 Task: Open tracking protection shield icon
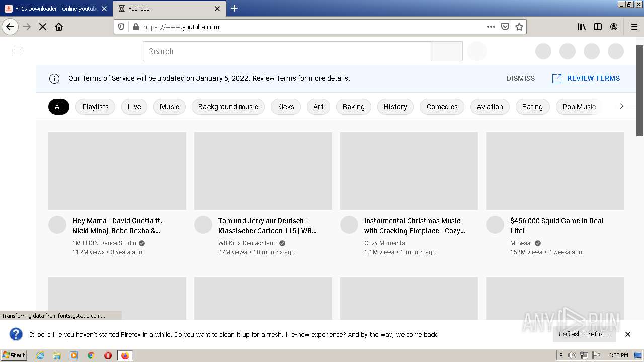121,27
